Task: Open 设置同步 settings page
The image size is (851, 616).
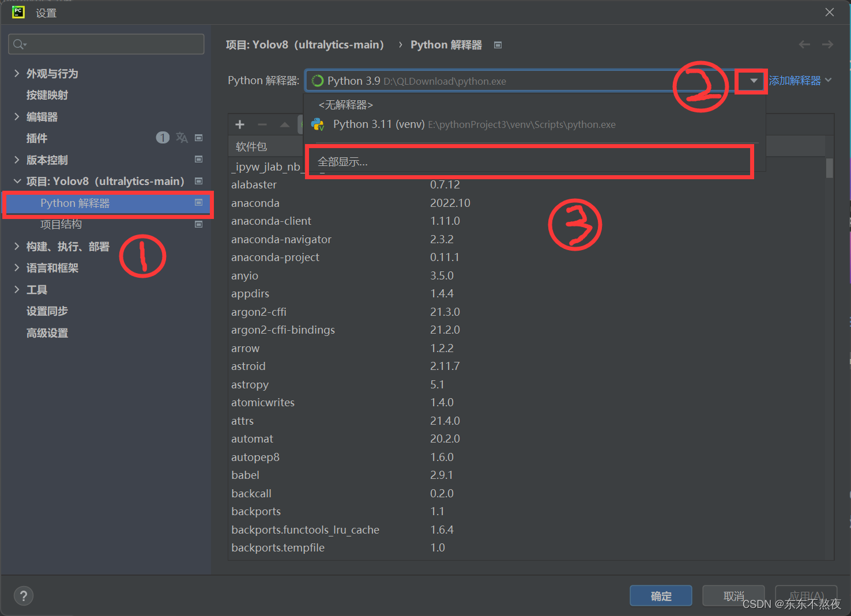Action: click(x=47, y=311)
